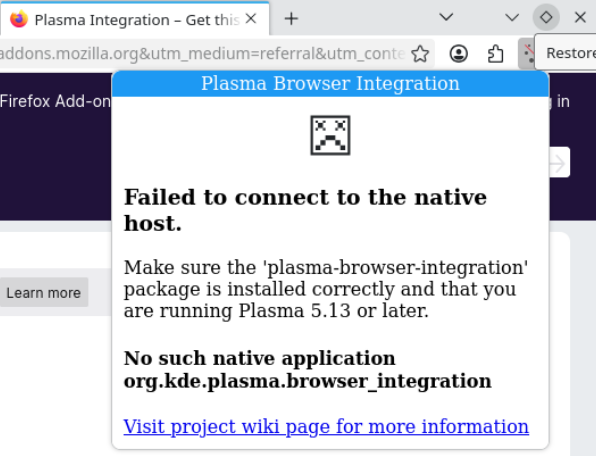Click the restore window diamond button
This screenshot has width=596, height=456.
click(546, 17)
